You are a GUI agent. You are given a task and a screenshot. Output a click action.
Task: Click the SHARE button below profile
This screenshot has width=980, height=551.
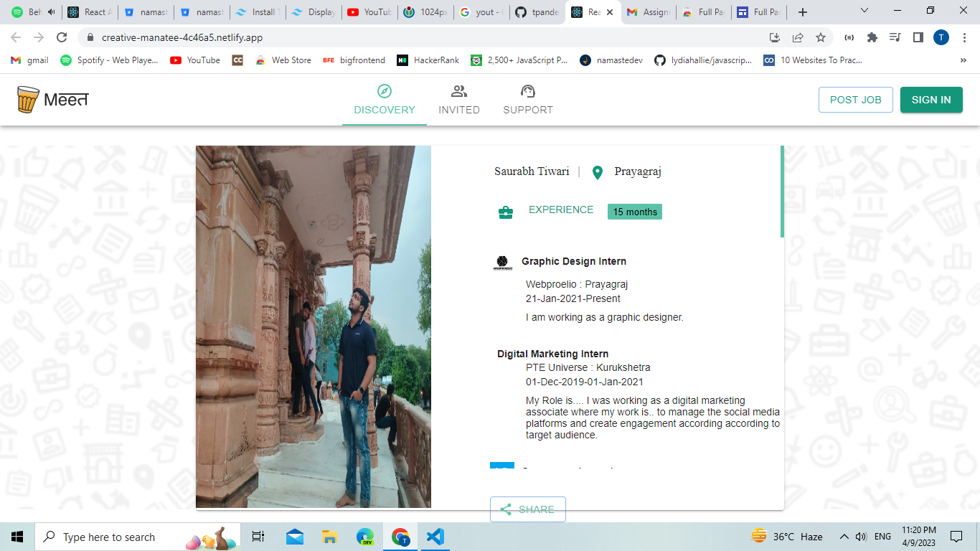[x=528, y=509]
